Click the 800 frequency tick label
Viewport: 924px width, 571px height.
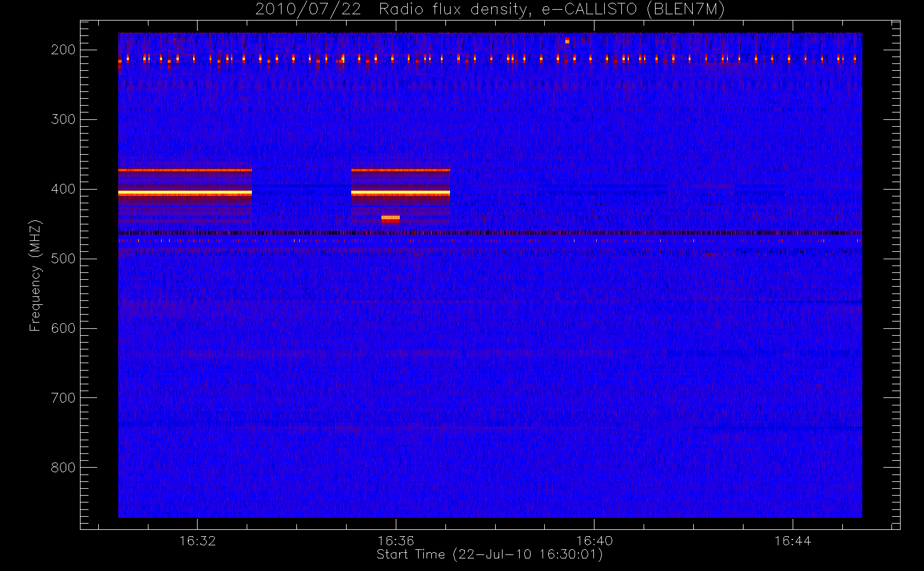tap(63, 468)
